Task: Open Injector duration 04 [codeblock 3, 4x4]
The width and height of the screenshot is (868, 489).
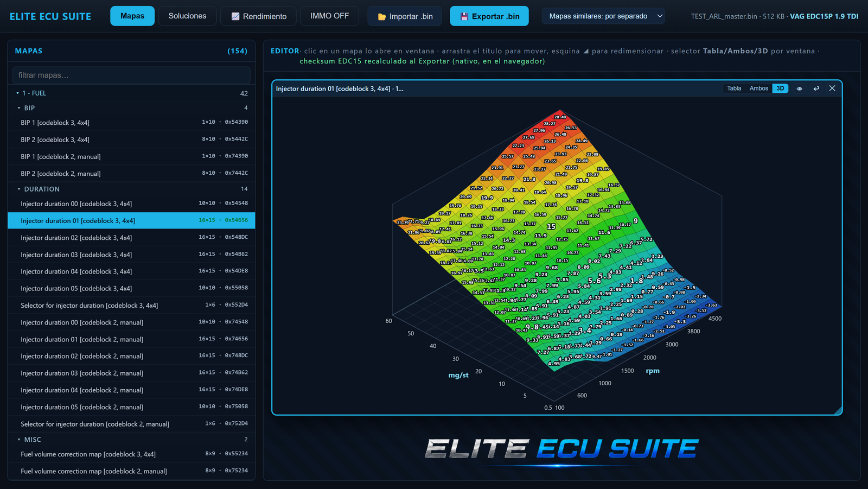Action: tap(131, 271)
